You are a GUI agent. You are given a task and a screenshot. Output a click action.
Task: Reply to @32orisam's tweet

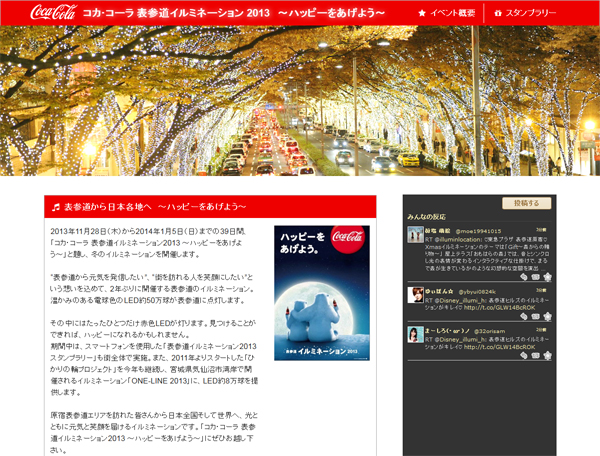pyautogui.click(x=523, y=355)
